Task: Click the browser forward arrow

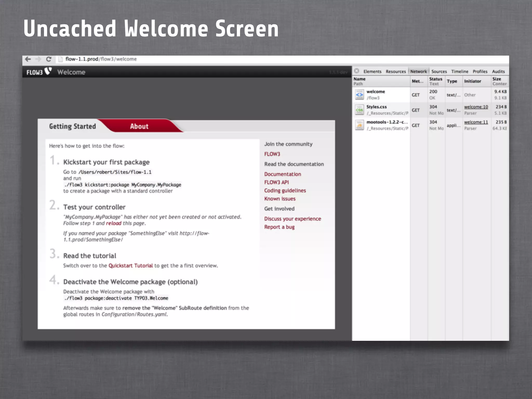Action: click(38, 59)
